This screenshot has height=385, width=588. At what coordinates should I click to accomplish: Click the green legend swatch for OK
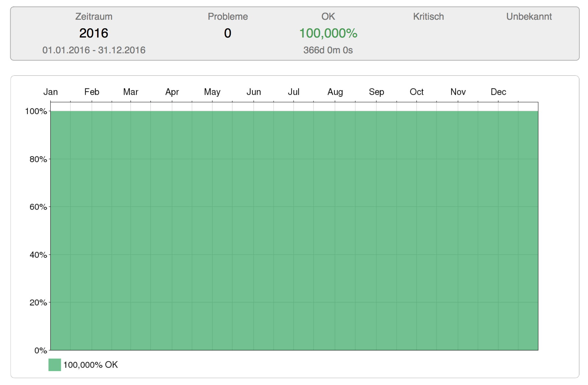click(55, 365)
